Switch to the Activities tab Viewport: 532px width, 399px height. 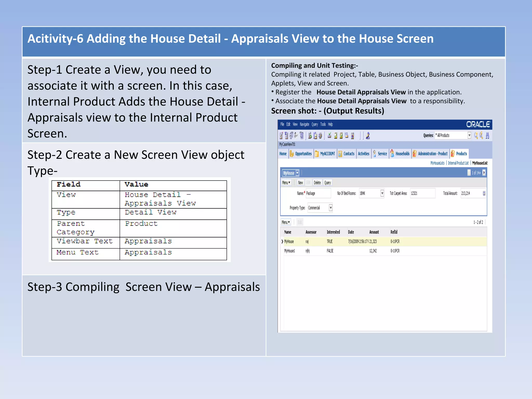click(x=363, y=154)
